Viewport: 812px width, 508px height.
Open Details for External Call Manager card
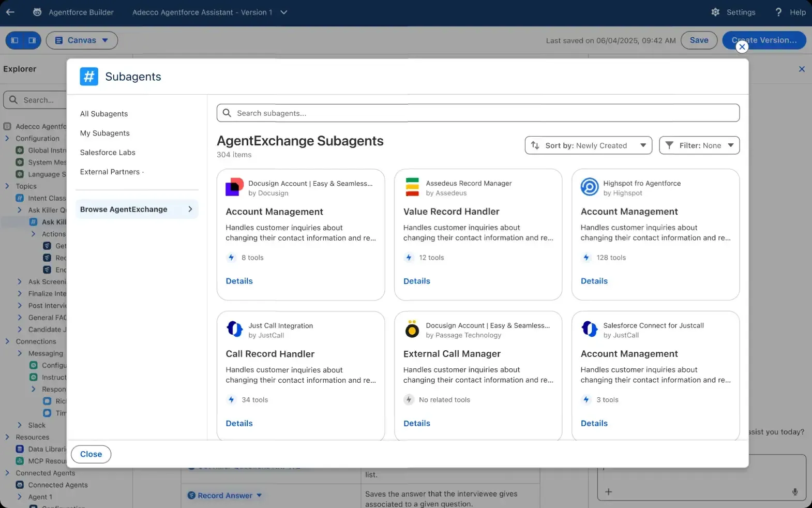[417, 423]
